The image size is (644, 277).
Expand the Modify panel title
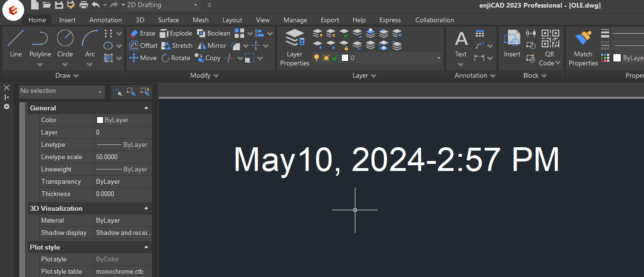click(204, 75)
